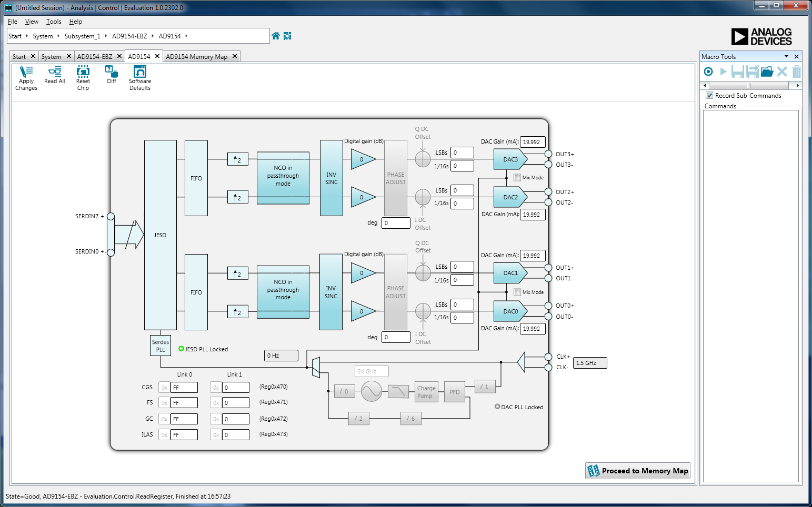Open the Macro Tools panel dropdown arrow

pyautogui.click(x=787, y=56)
